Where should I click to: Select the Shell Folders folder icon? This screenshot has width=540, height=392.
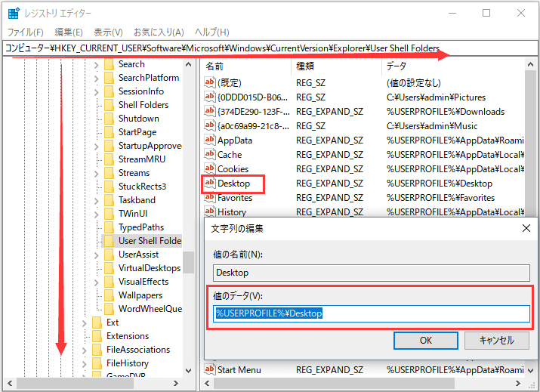point(109,105)
